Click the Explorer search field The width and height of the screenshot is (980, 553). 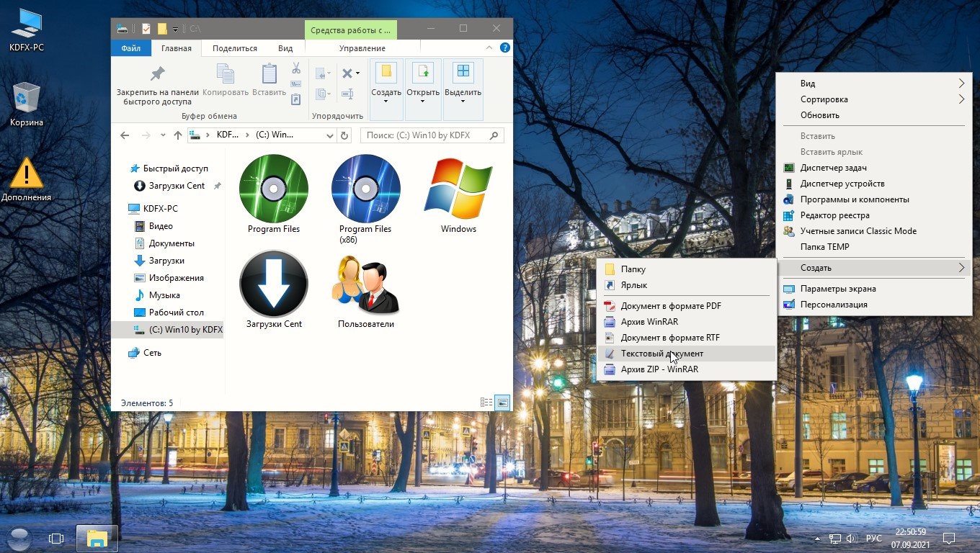[x=432, y=135]
